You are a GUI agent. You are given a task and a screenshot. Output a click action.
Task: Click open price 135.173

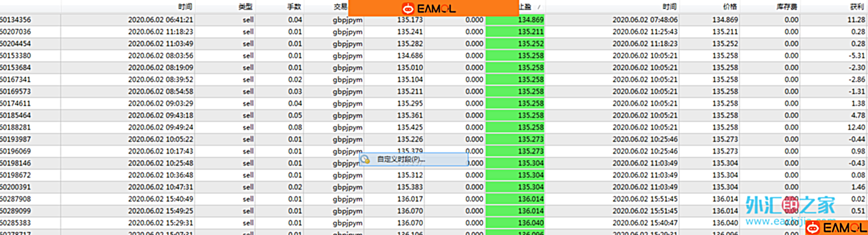(x=410, y=19)
